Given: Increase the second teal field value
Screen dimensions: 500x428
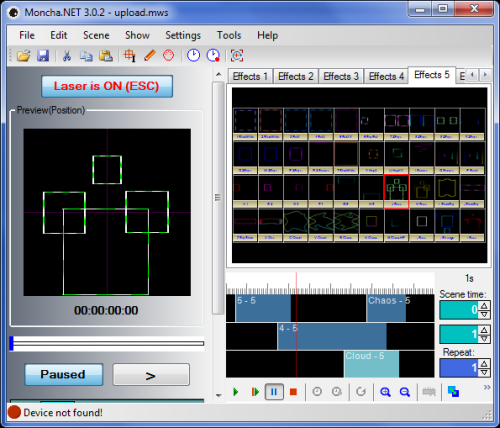Looking at the screenshot, I should pos(484,330).
